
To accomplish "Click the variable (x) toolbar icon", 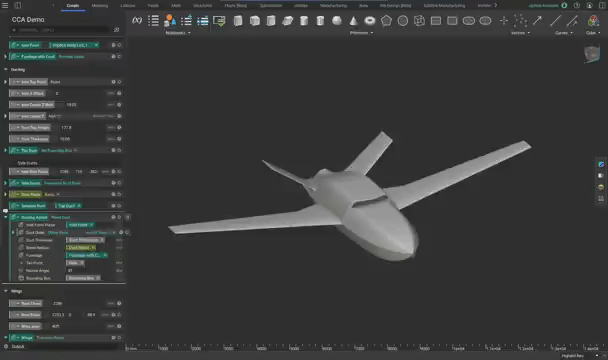I will point(137,20).
